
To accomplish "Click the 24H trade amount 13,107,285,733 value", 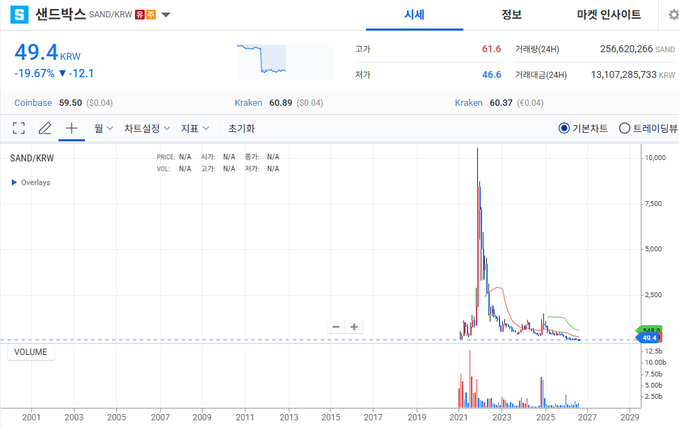I will pos(624,75).
